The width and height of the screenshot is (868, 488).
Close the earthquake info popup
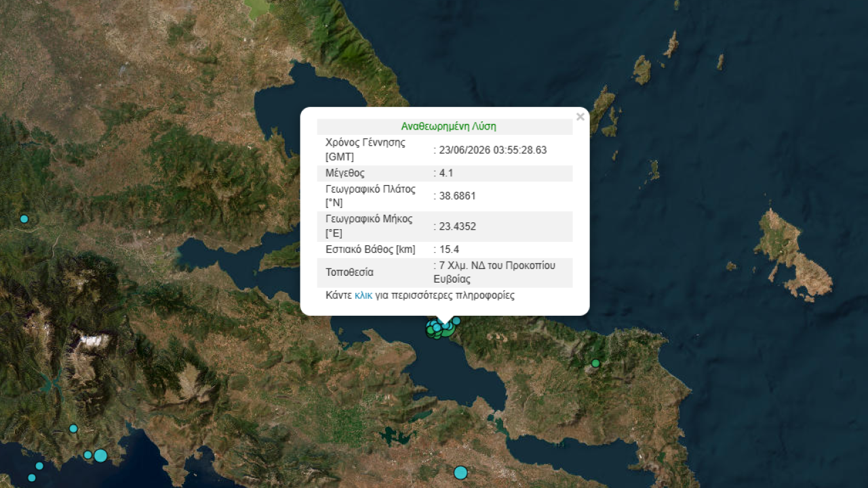[x=580, y=117]
